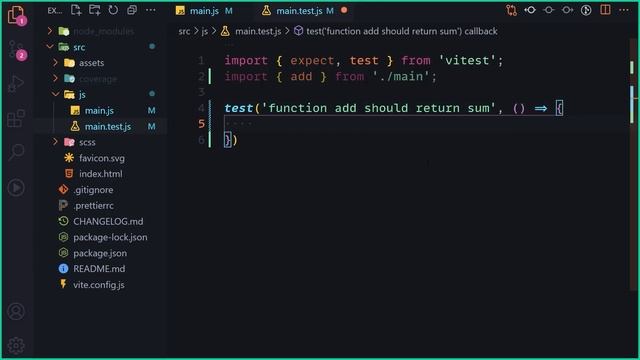Click the 'vitest' import string
This screenshot has height=360, width=640.
click(467, 61)
